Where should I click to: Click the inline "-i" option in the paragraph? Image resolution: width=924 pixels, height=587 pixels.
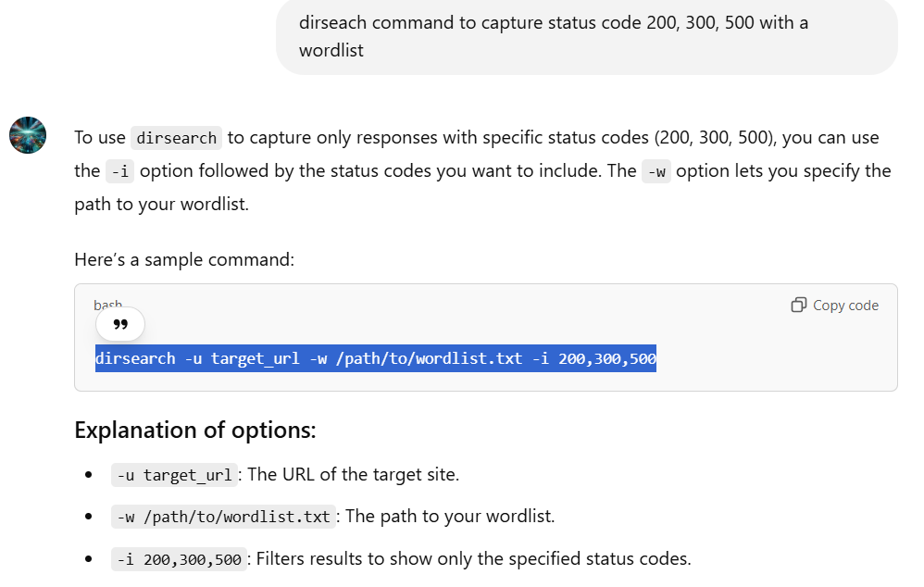pyautogui.click(x=119, y=171)
